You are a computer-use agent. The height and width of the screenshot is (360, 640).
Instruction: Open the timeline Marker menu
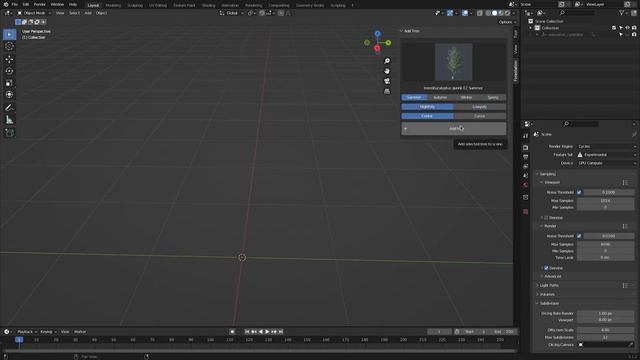[x=80, y=332]
